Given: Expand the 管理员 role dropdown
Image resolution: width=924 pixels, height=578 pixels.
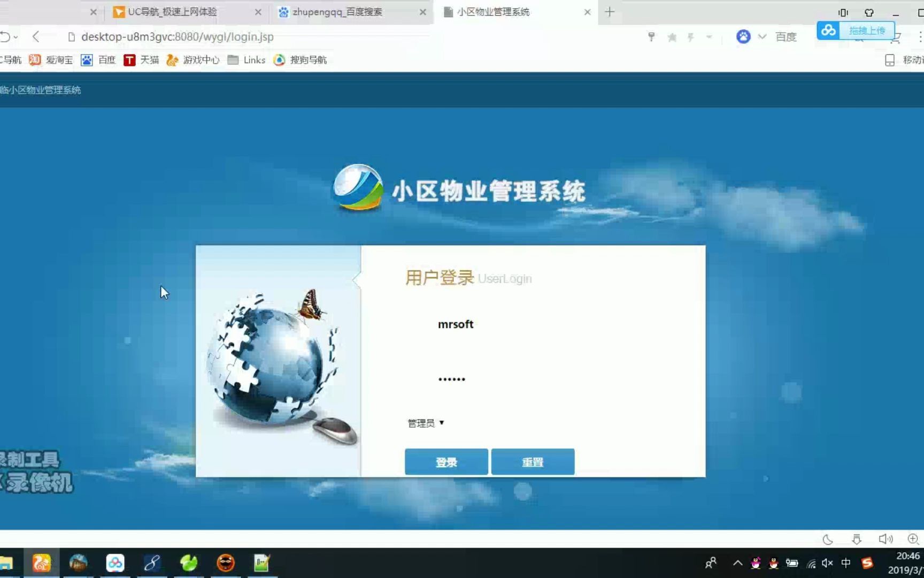Looking at the screenshot, I should coord(425,423).
